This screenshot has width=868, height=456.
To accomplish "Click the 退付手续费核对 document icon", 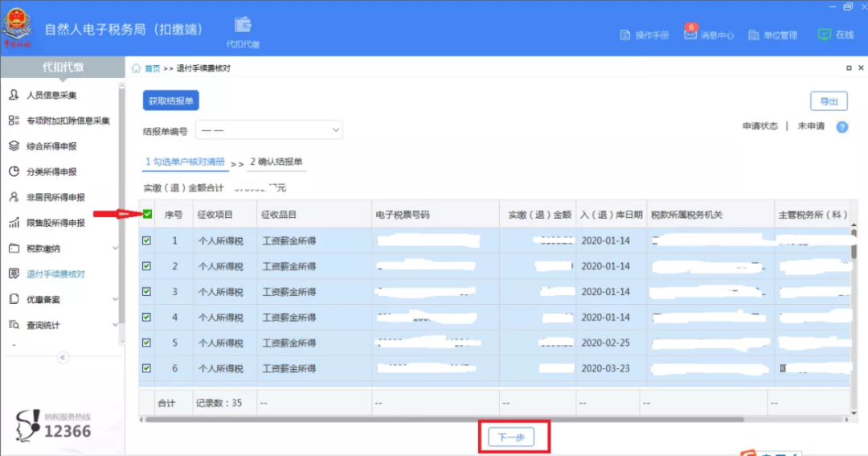I will [x=14, y=273].
